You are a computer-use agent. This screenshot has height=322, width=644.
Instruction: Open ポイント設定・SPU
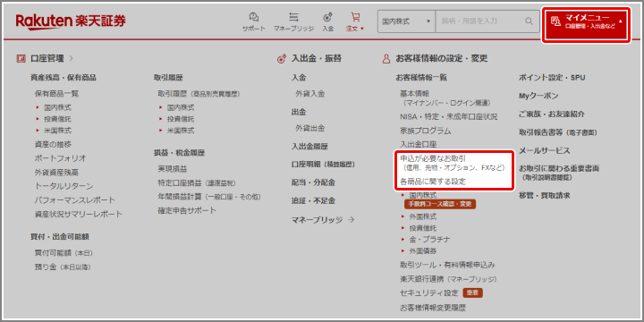coord(552,78)
